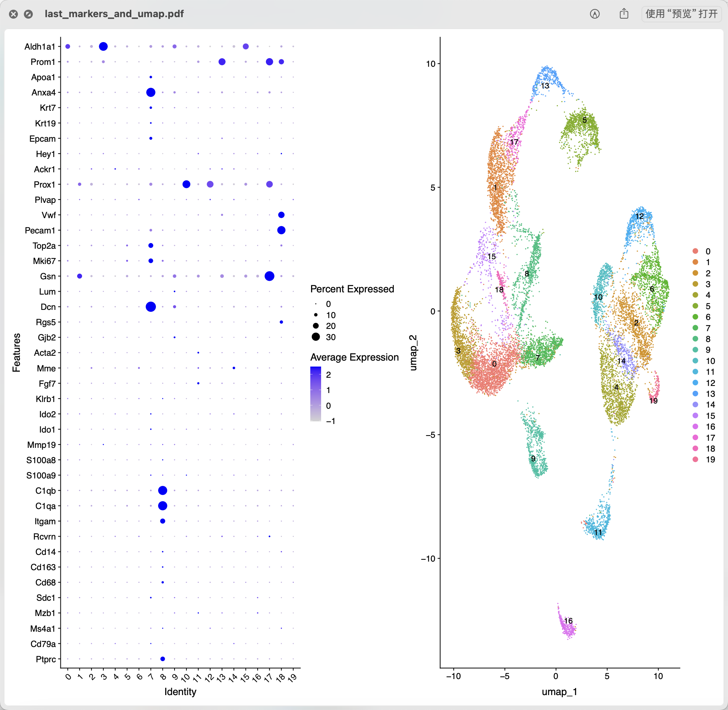Click the Vwf feature label
This screenshot has width=728, height=710.
tap(49, 215)
